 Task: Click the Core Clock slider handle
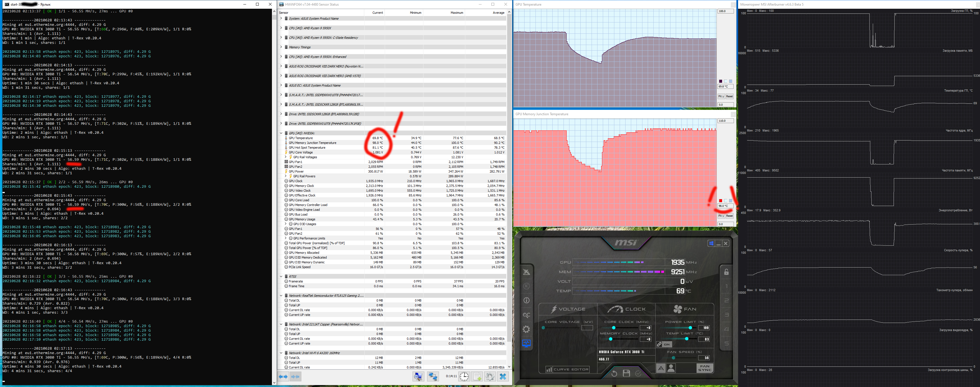(614, 328)
